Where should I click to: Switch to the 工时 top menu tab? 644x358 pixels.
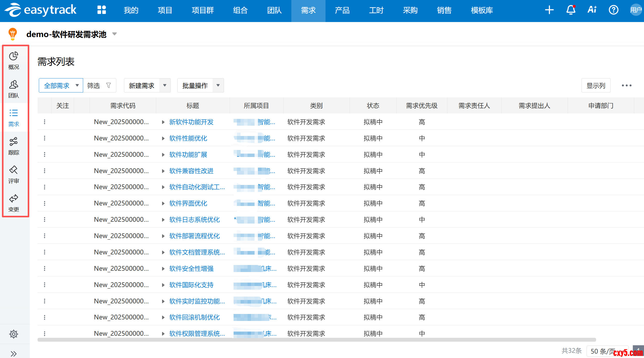pos(376,10)
